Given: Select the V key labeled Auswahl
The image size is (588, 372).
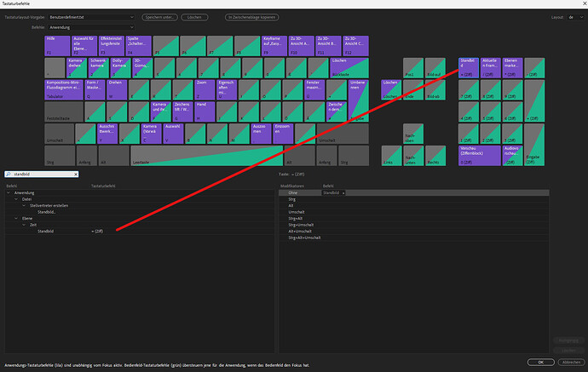Looking at the screenshot, I should click(173, 134).
